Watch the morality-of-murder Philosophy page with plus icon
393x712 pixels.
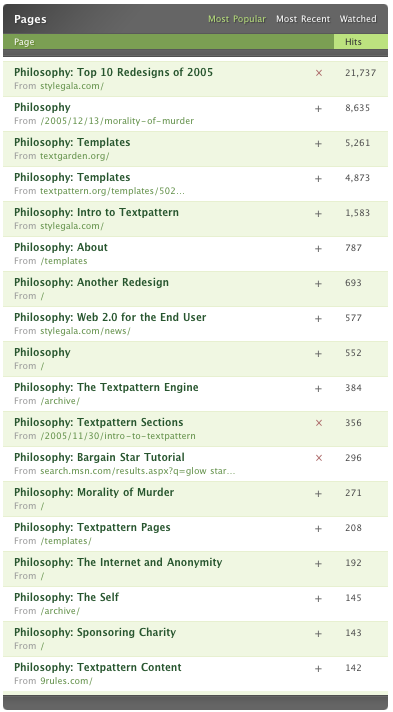click(318, 109)
